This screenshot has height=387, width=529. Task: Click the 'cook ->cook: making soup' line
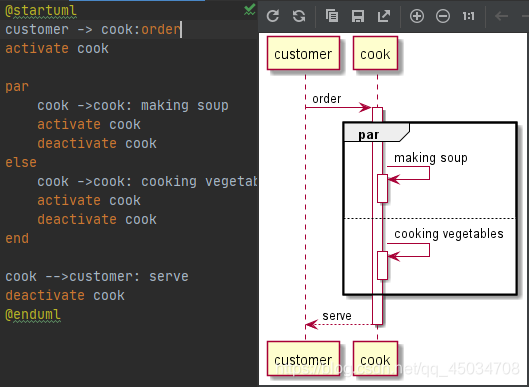tap(133, 105)
